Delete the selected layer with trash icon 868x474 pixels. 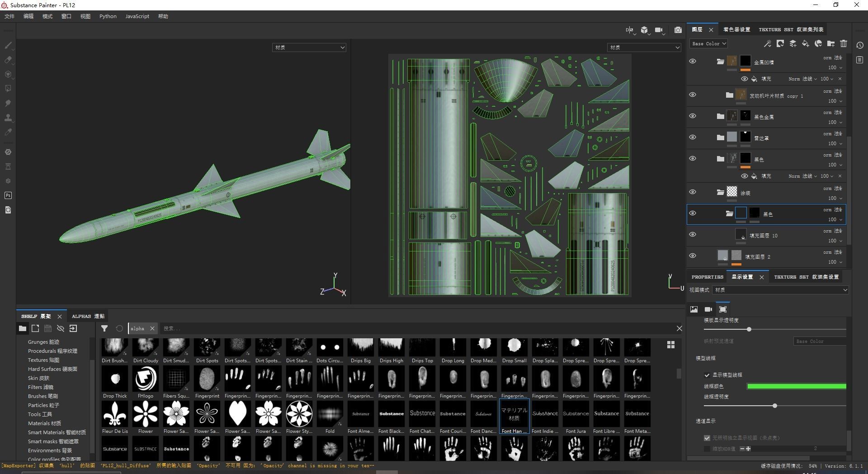pos(844,43)
